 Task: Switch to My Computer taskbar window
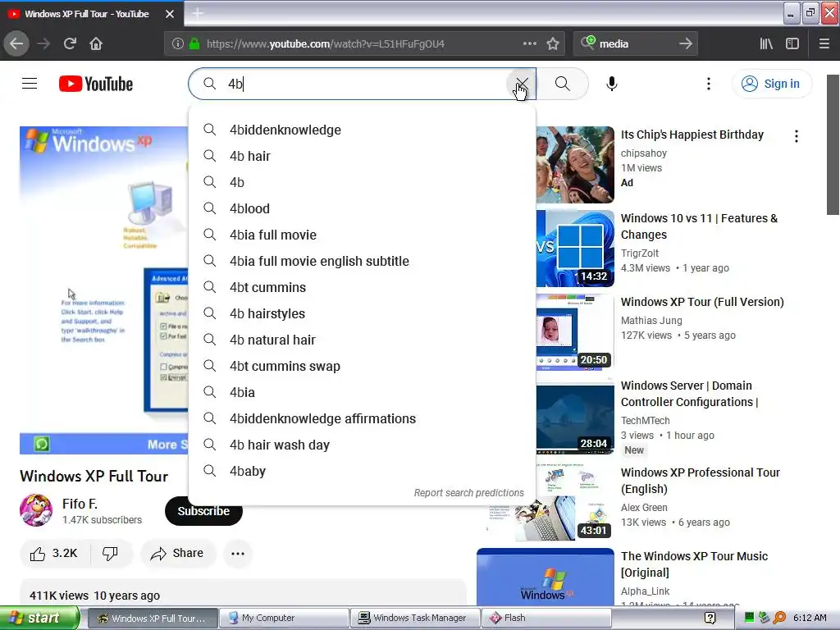tap(283, 618)
